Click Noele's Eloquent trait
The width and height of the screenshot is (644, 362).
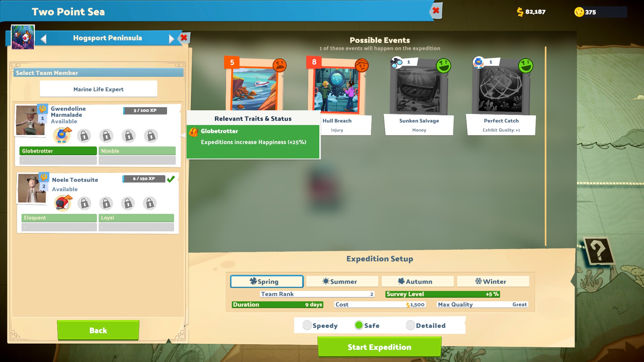[59, 218]
